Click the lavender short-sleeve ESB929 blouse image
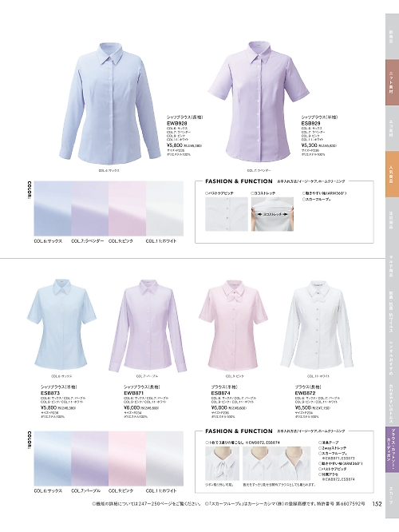 259,102
